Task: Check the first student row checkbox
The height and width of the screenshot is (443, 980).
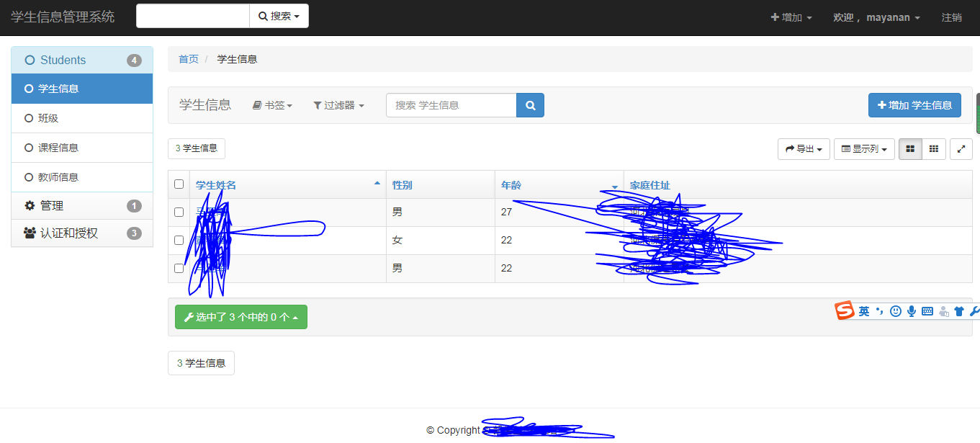Action: 179,212
